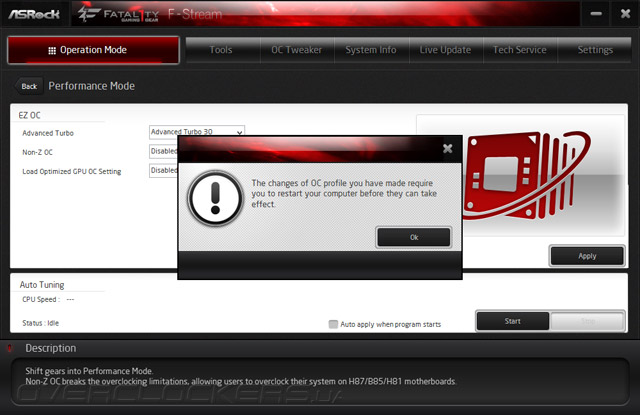The height and width of the screenshot is (415, 640).
Task: Click Ok in the restart warning dialog
Action: (x=413, y=237)
